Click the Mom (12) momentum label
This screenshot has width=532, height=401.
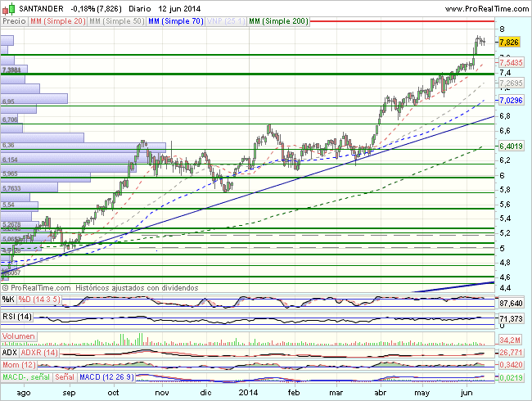click(x=19, y=363)
